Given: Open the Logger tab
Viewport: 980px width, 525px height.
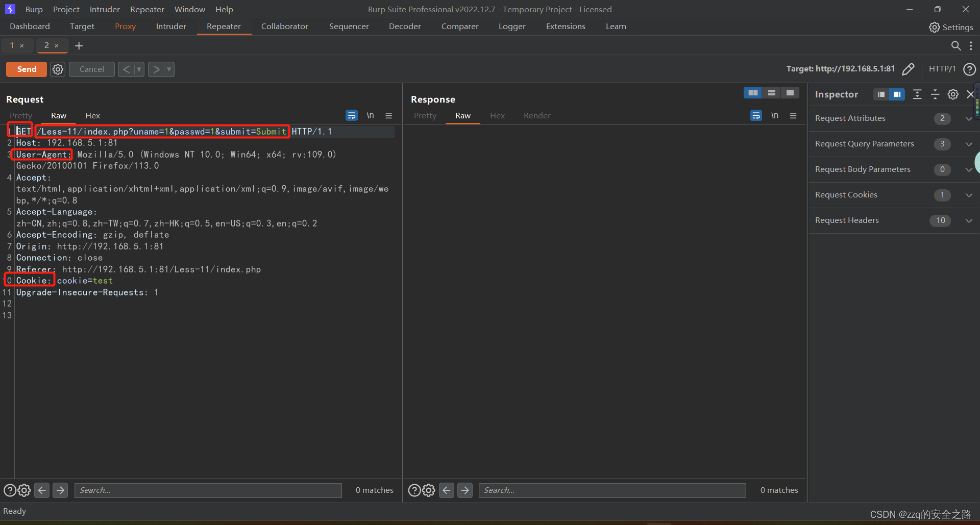Looking at the screenshot, I should point(512,27).
